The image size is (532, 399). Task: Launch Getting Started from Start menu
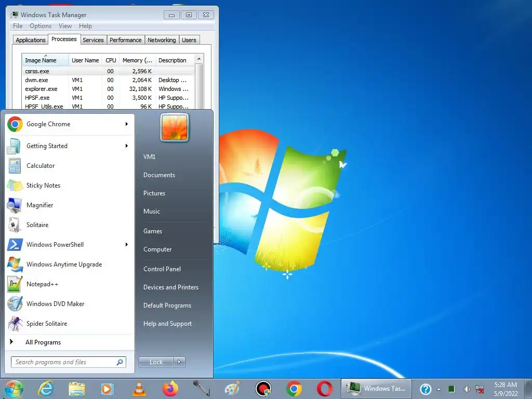[70, 146]
